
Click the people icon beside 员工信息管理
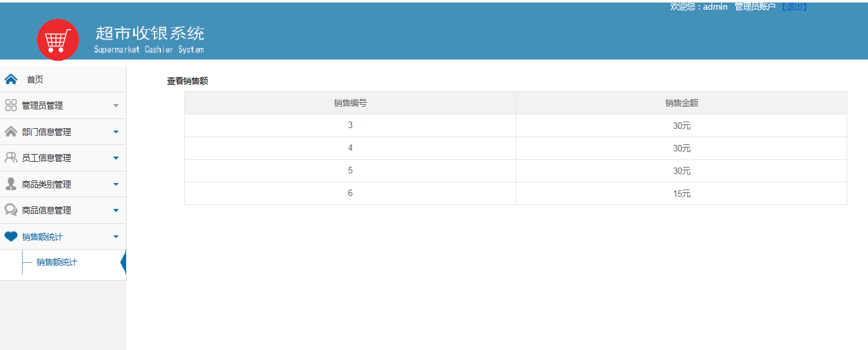pyautogui.click(x=11, y=158)
